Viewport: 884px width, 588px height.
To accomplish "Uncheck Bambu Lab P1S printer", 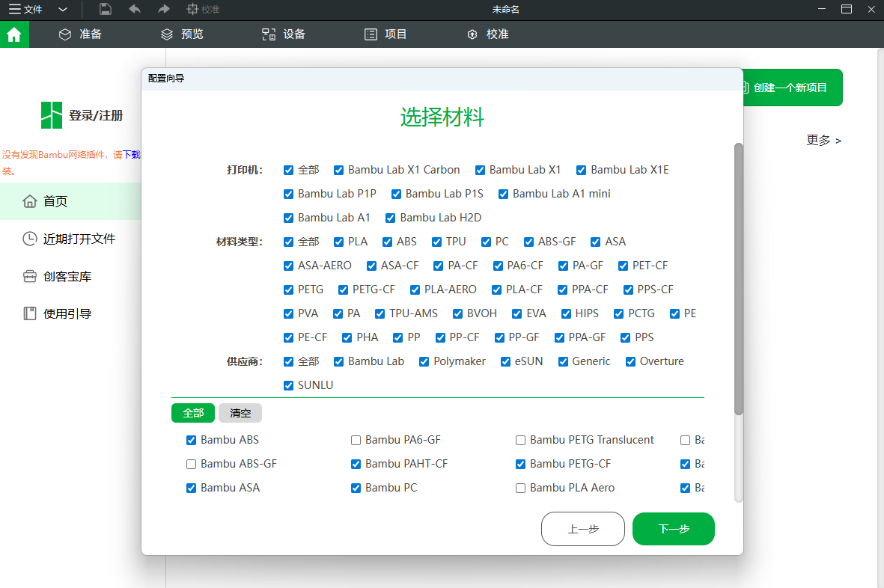I will tap(396, 195).
